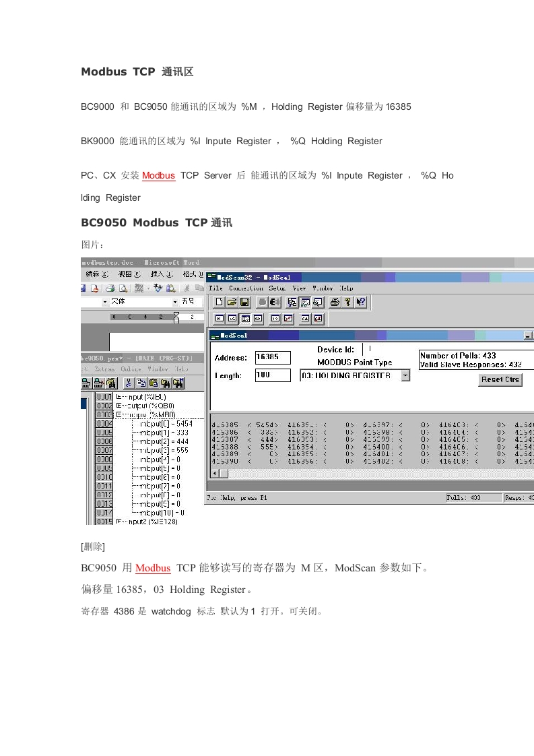
Task: Click the Address field showing 16385
Action: coord(273,357)
